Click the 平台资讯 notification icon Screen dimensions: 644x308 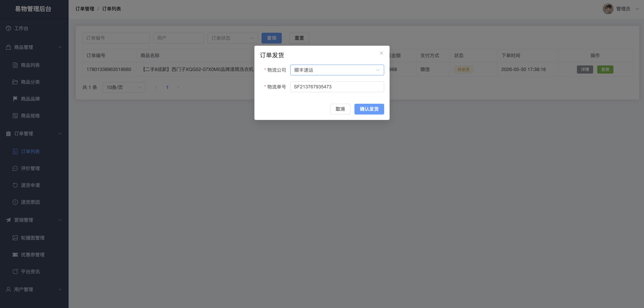pyautogui.click(x=15, y=272)
